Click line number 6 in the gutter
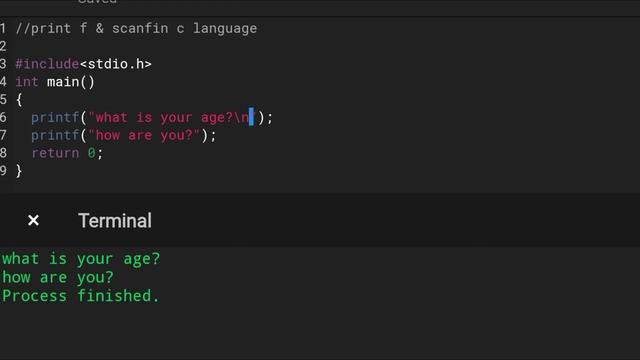The width and height of the screenshot is (640, 360). tap(3, 118)
